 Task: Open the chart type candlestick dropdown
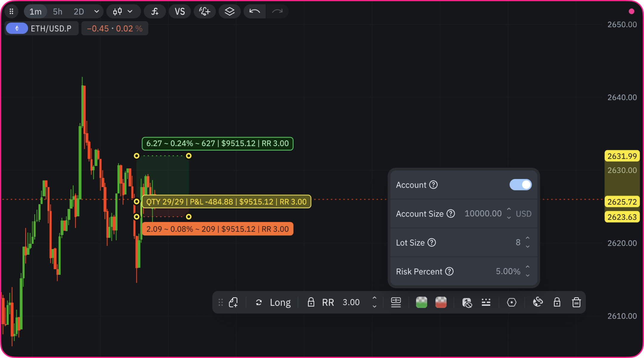coord(123,12)
